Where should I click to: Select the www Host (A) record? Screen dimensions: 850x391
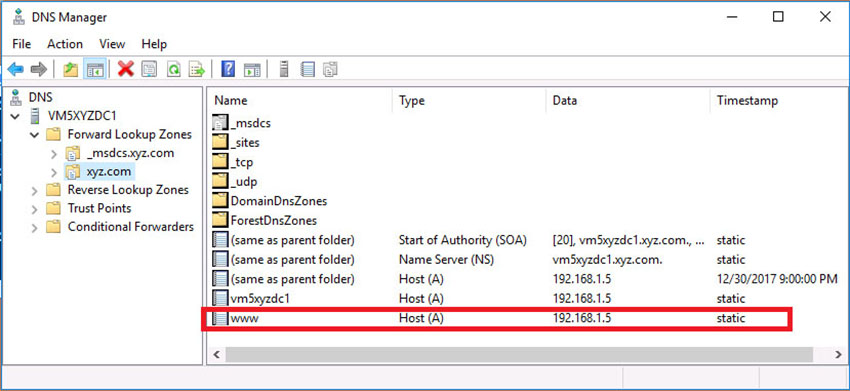497,318
